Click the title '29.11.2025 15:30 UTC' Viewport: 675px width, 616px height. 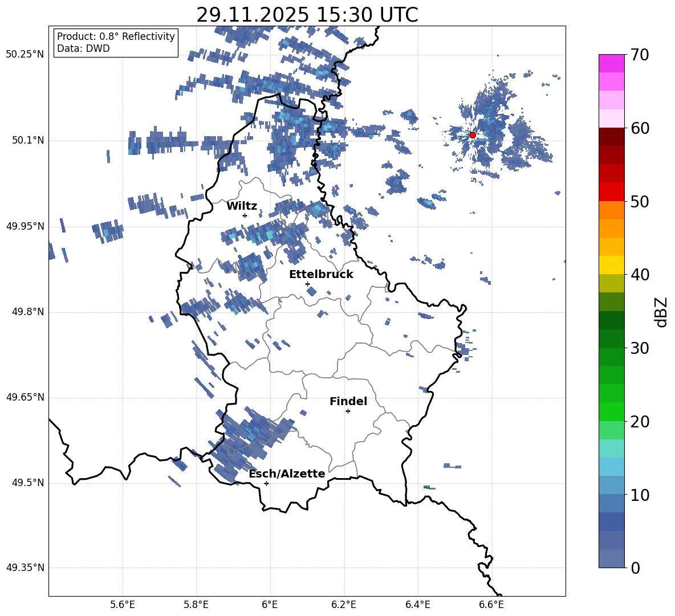coord(307,15)
